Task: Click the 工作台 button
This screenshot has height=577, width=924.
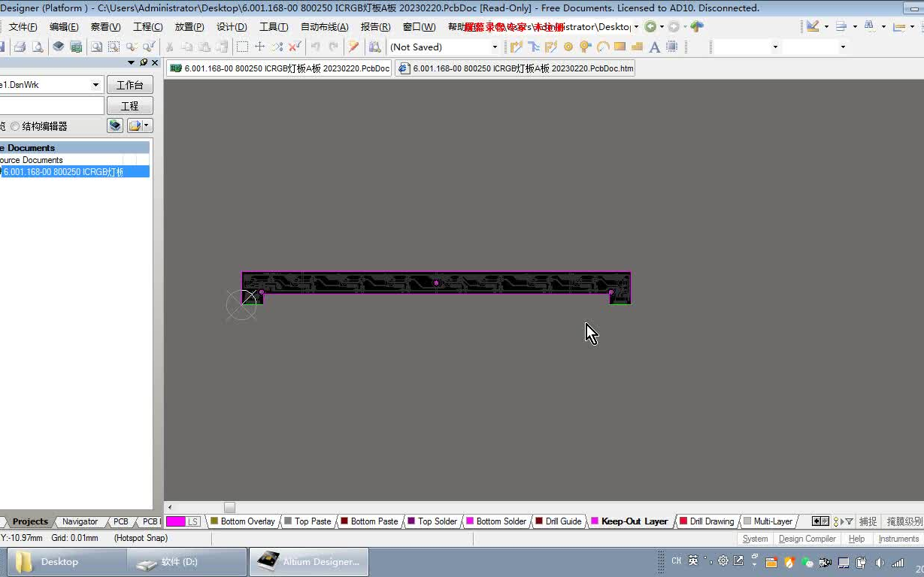Action: (130, 84)
